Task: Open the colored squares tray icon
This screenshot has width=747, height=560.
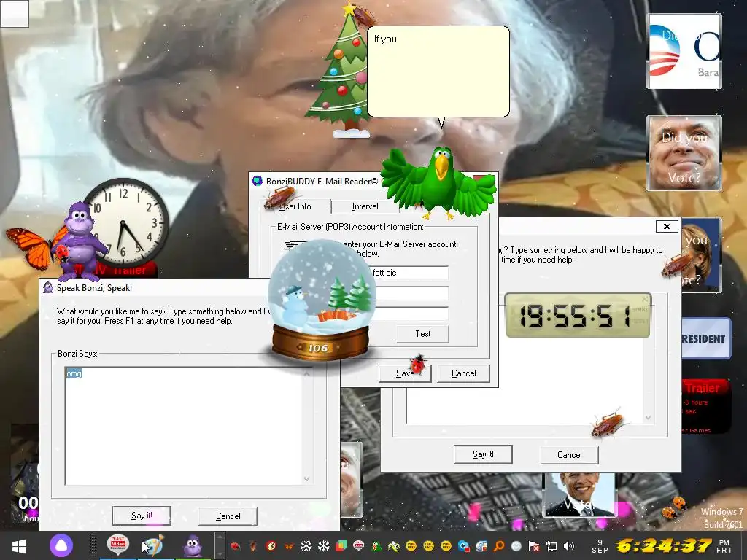Action: pyautogui.click(x=341, y=546)
